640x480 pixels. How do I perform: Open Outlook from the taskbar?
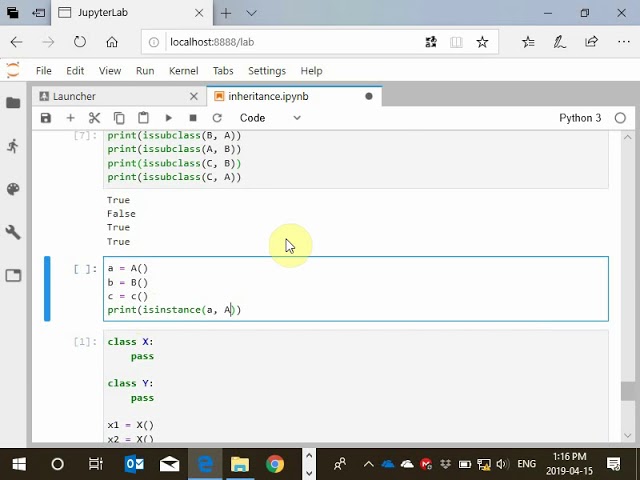[134, 464]
